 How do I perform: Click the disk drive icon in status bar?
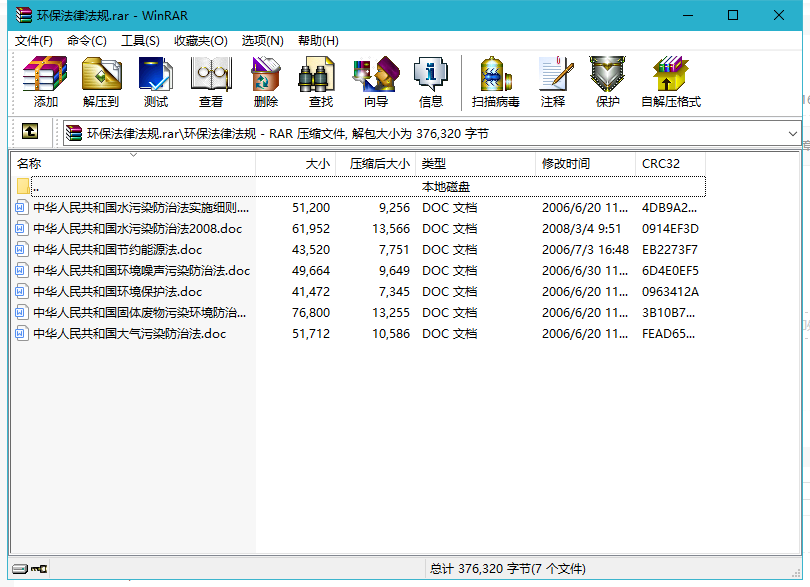[x=20, y=569]
